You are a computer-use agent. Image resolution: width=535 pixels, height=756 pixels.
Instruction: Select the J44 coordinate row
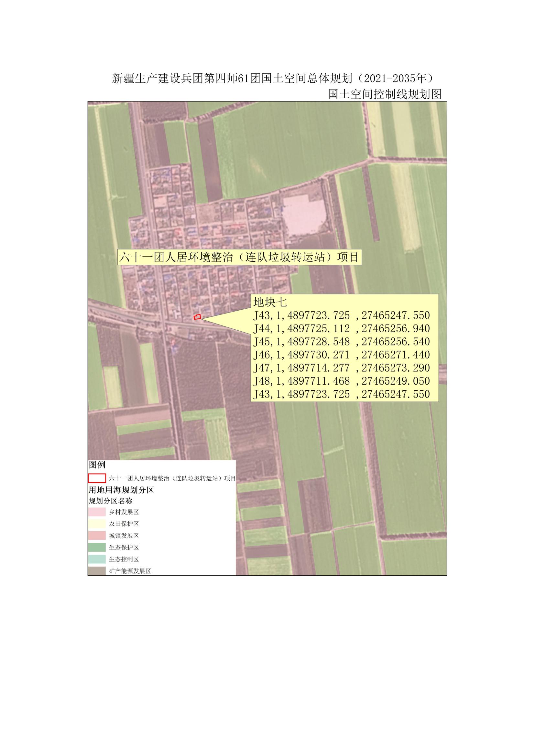pos(341,329)
